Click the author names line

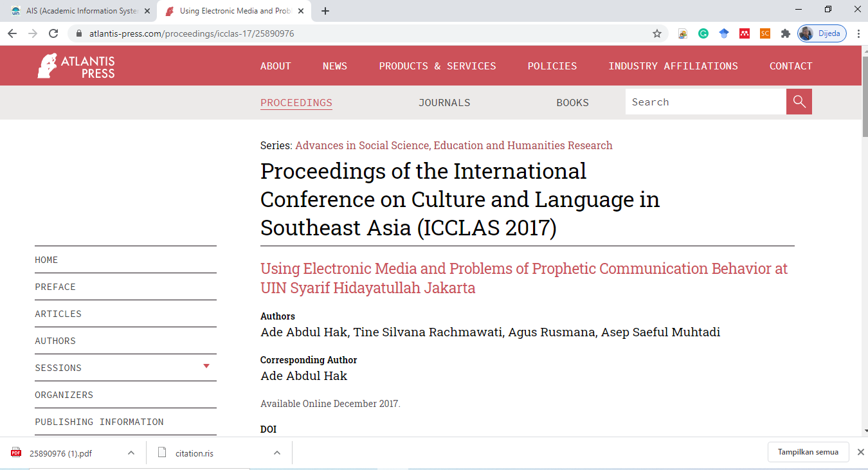490,332
